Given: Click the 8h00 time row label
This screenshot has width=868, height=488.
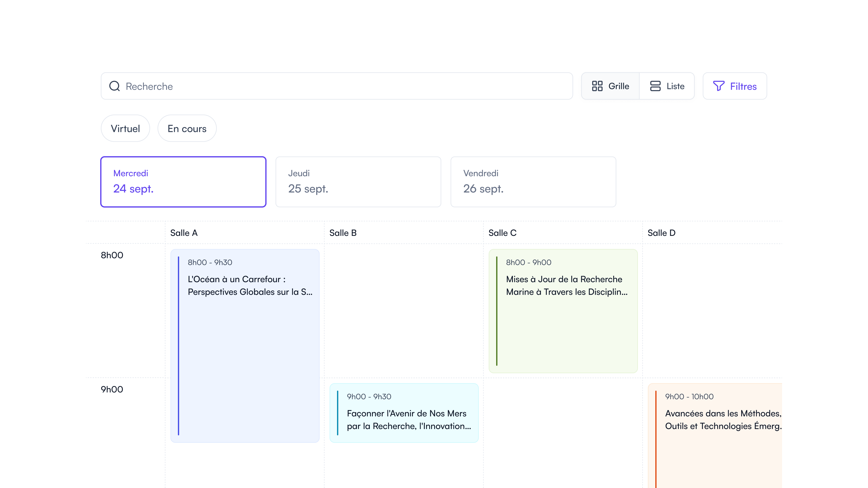Looking at the screenshot, I should [x=112, y=255].
